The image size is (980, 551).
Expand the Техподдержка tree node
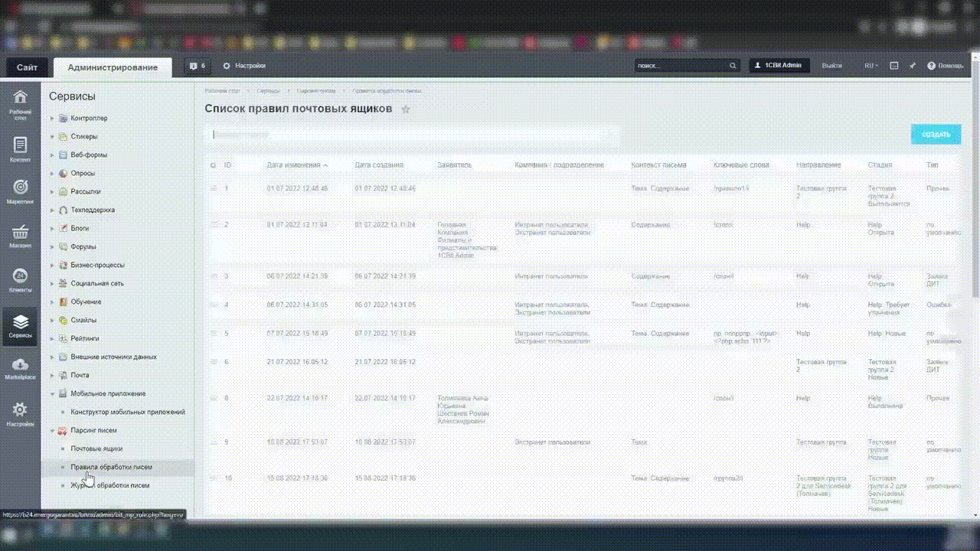[52, 210]
